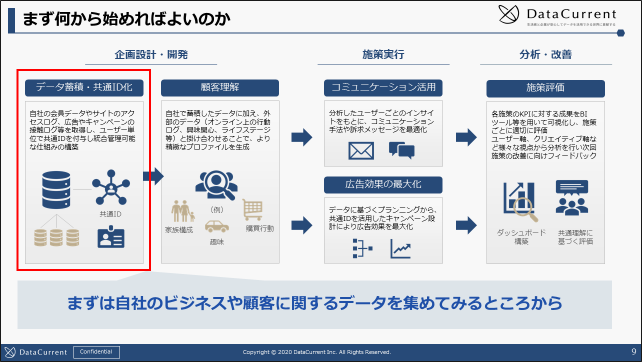Select the コミュニケーション活用 header
Screen dimensions: 642x362
pyautogui.click(x=383, y=87)
